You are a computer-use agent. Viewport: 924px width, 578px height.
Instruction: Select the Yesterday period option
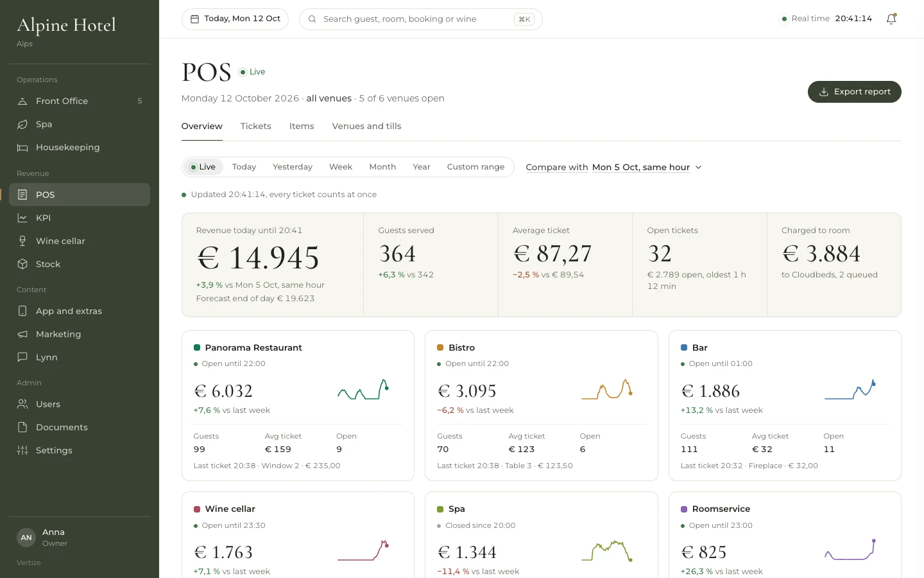click(293, 167)
